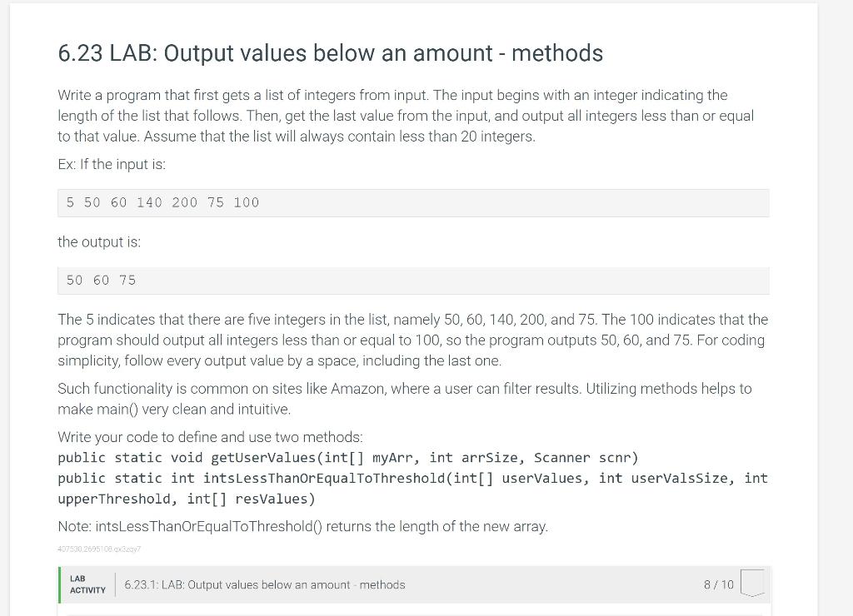The height and width of the screenshot is (616, 853).
Task: Click the gray lab activity header bar
Action: (415, 584)
